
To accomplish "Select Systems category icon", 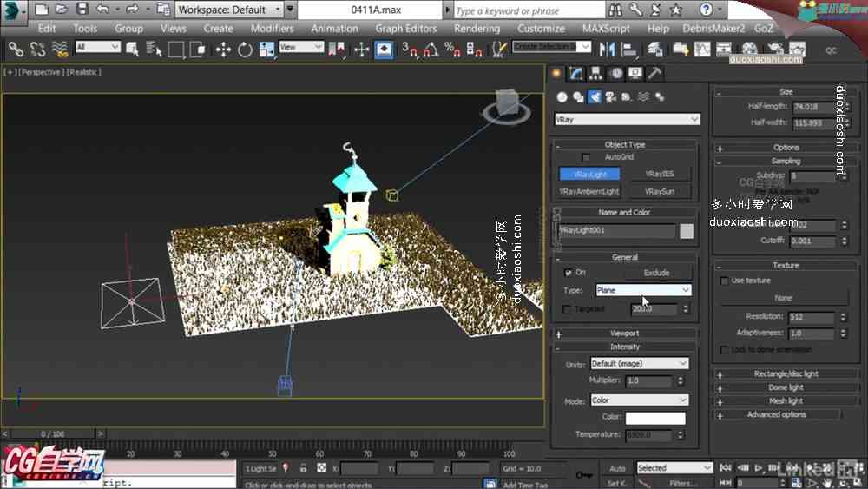I will click(x=660, y=97).
